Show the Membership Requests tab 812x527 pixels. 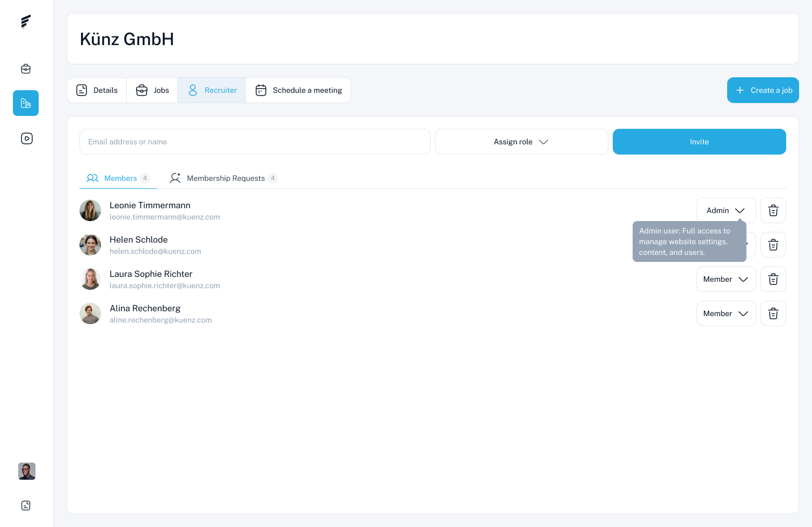point(223,178)
